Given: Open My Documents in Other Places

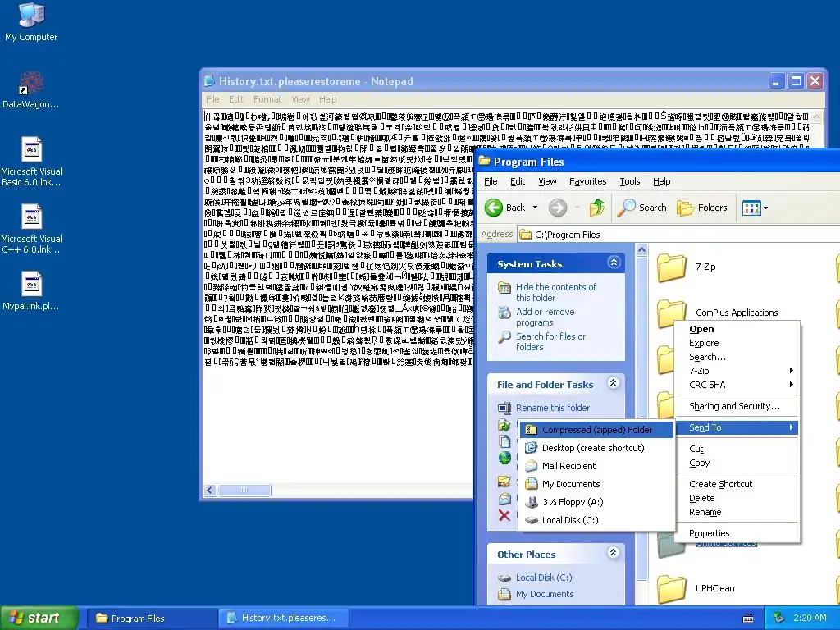Looking at the screenshot, I should [x=545, y=594].
